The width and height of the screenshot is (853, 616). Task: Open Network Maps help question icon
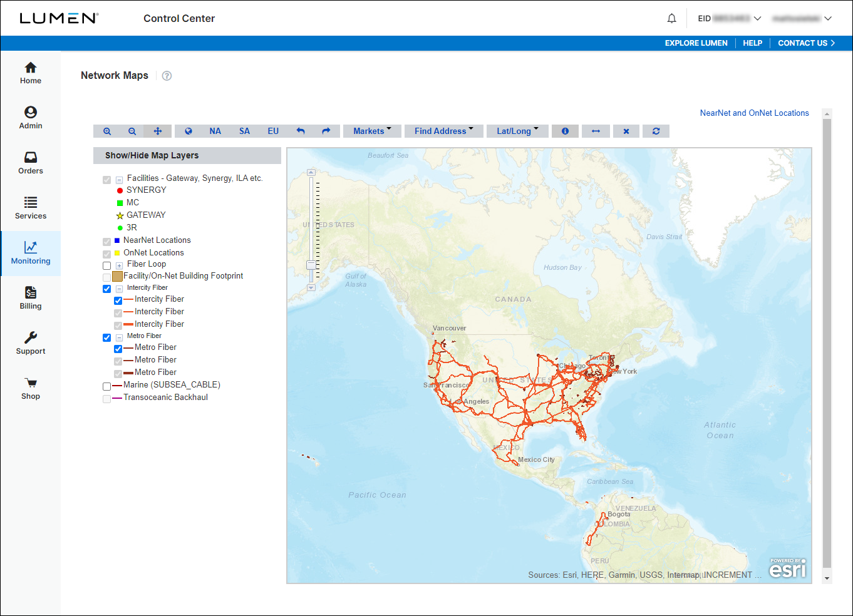[167, 76]
